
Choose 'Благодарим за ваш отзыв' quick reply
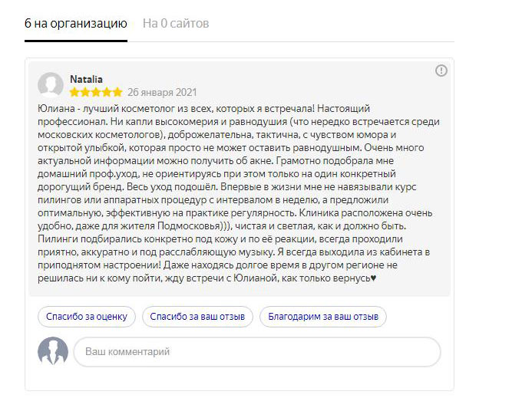(323, 317)
